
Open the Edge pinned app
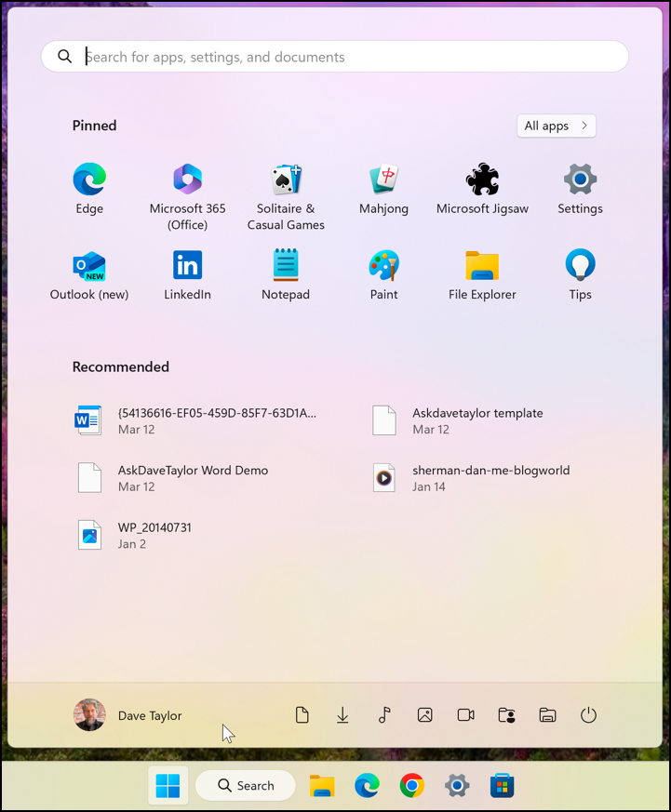89,189
